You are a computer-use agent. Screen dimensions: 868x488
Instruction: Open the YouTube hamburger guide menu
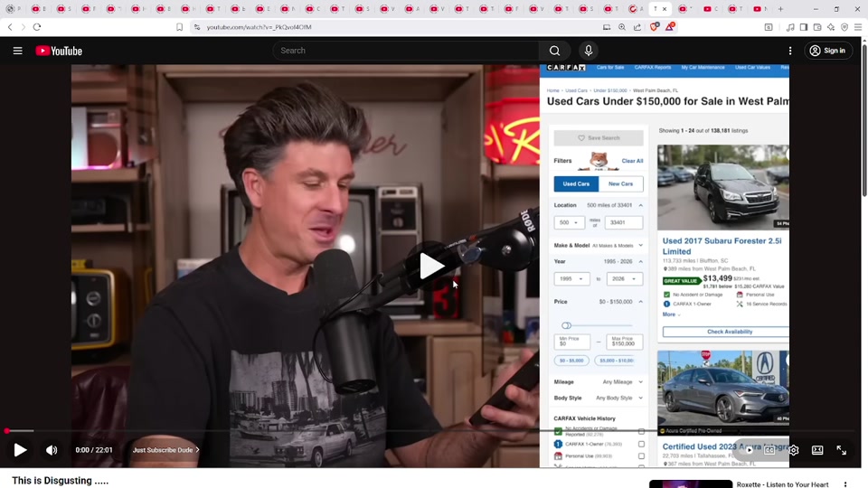tap(17, 51)
